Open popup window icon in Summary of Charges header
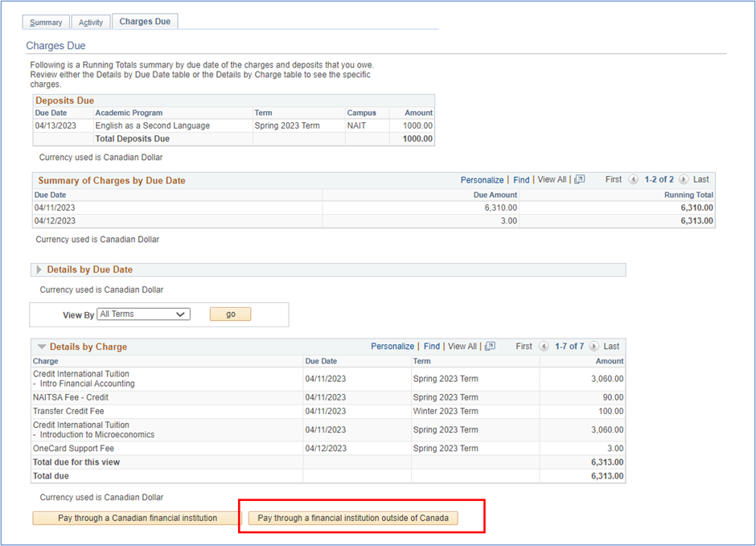This screenshot has height=546, width=756. 580,179
